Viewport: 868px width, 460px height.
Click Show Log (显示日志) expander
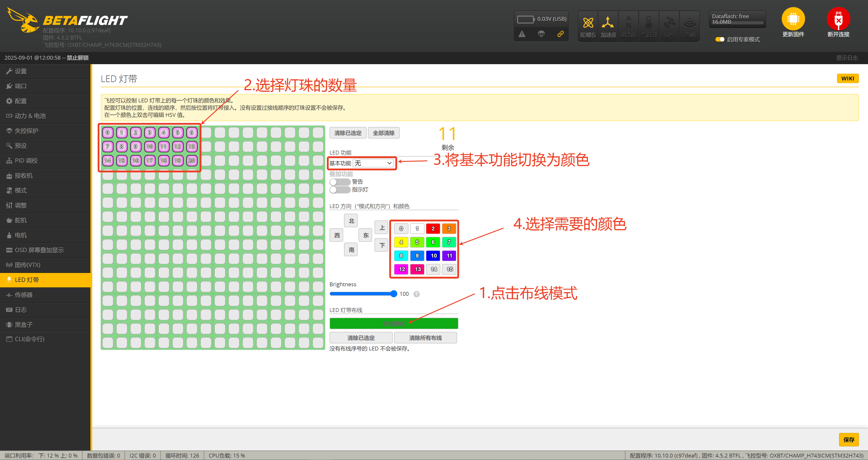[847, 58]
